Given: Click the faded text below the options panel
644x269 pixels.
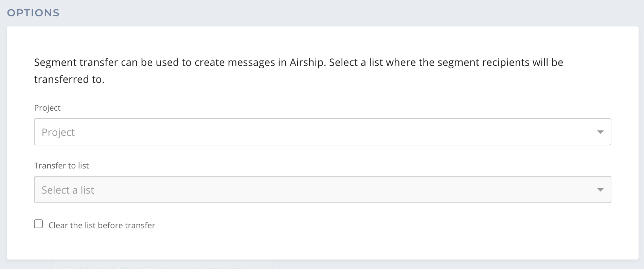Looking at the screenshot, I should tap(160, 266).
